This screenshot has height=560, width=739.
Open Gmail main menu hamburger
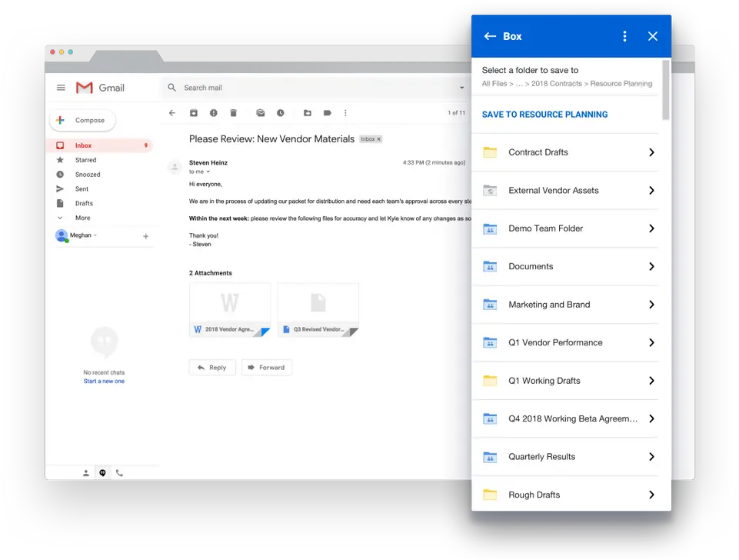(x=61, y=88)
